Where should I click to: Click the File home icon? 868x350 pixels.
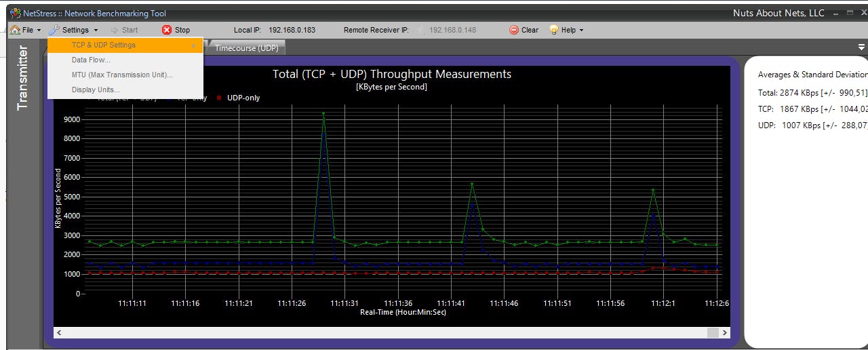point(15,30)
